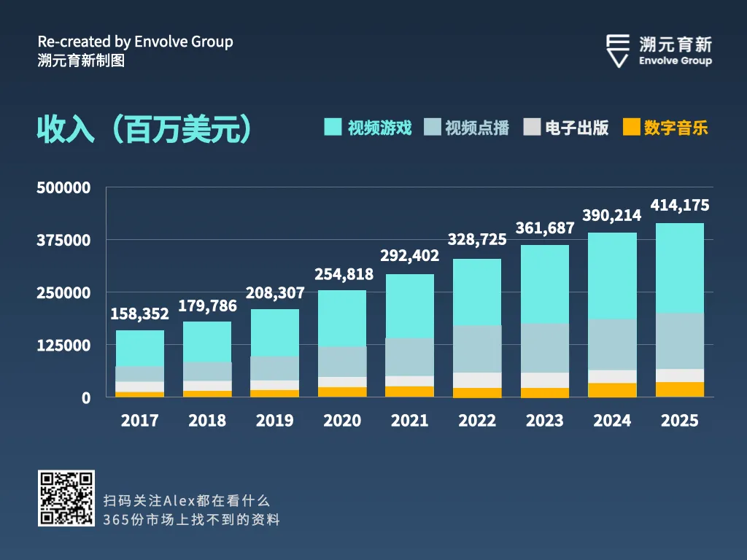Select the cyan 视频游戏 legend swatch
747x560 pixels.
tap(333, 127)
